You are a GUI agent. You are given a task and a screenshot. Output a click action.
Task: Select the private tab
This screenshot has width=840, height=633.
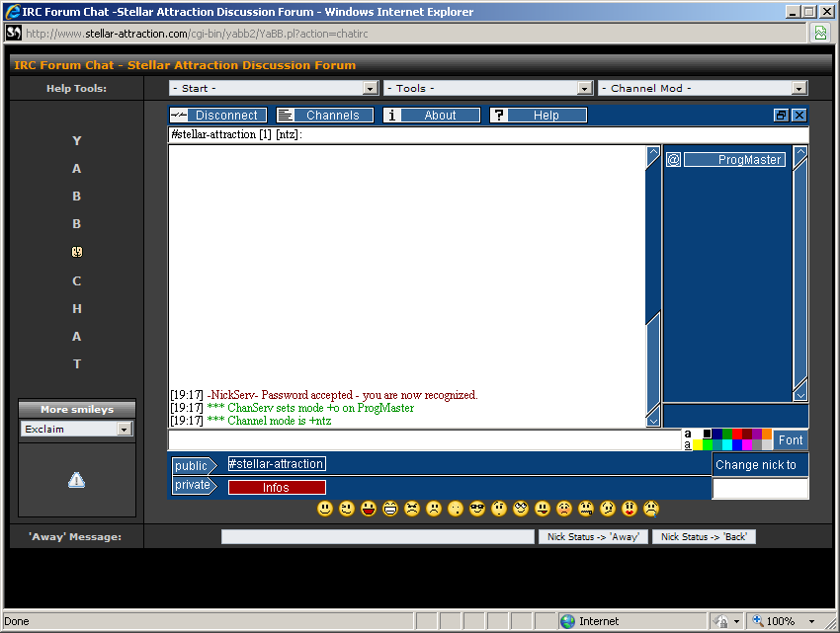coord(194,485)
